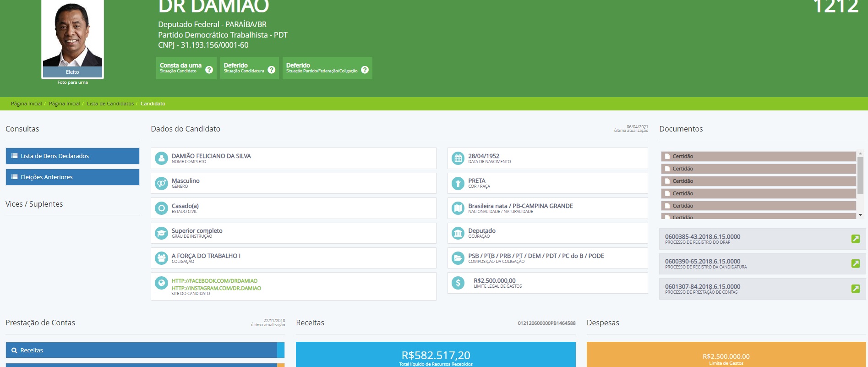Click the globe icon beside Site do Candidato
This screenshot has height=367, width=868.
point(161,283)
